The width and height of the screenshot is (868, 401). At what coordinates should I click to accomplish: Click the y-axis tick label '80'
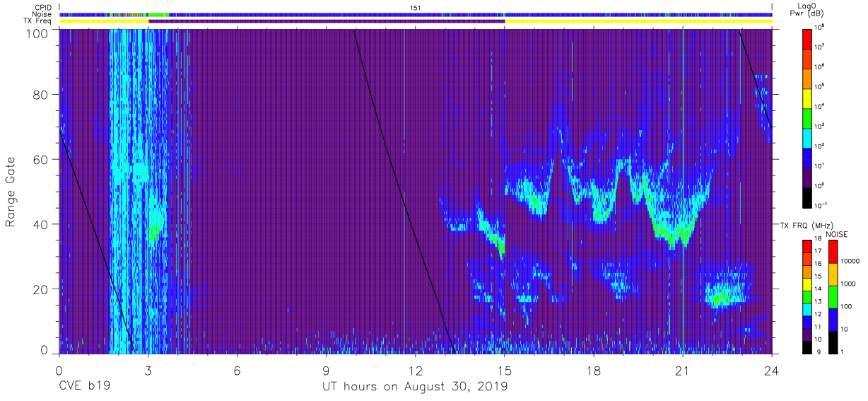[x=40, y=95]
